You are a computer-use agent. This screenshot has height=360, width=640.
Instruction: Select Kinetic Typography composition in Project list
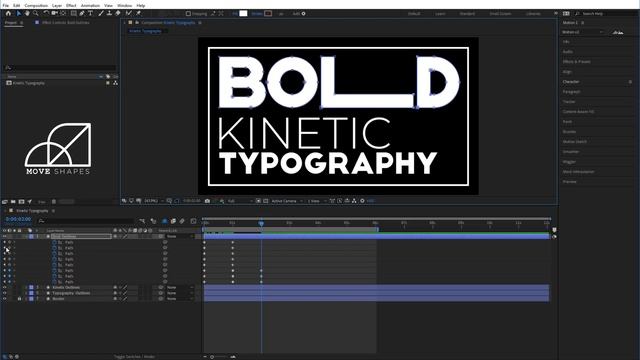click(x=28, y=83)
